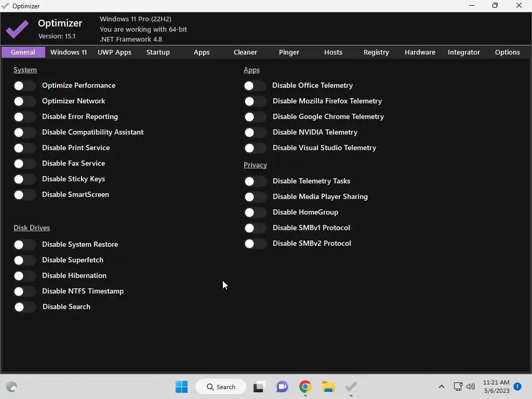Switch to UWP Apps tab
532x399 pixels.
114,52
